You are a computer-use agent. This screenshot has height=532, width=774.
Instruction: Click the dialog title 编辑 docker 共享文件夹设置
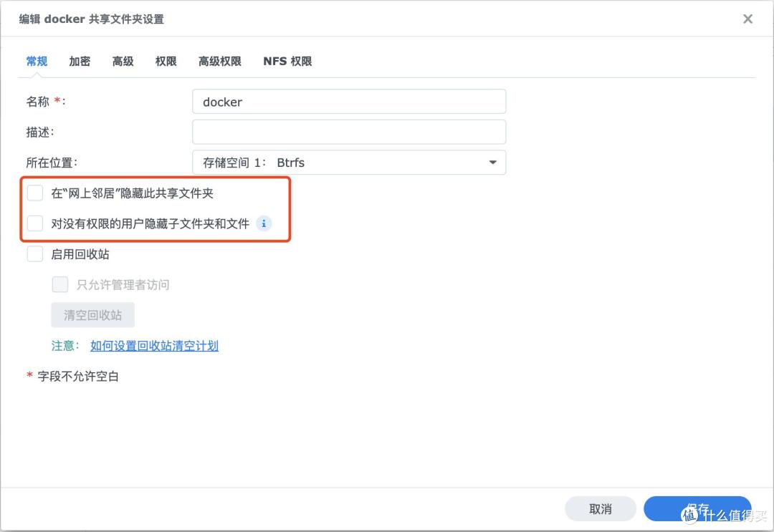(91, 19)
